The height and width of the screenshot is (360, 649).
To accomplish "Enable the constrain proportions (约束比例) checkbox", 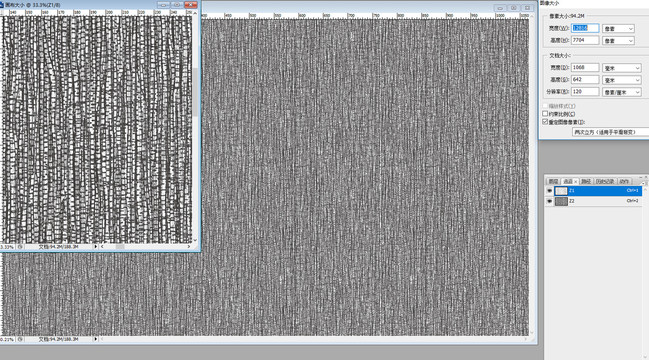I will pyautogui.click(x=545, y=113).
